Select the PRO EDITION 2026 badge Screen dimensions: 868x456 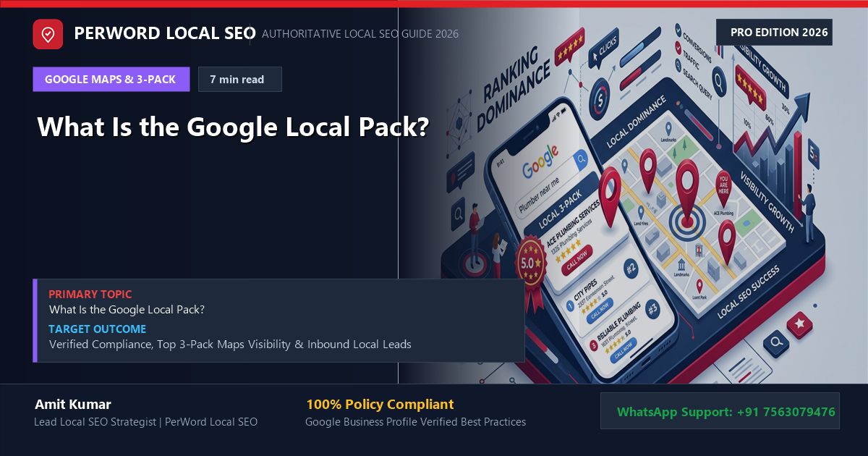point(774,33)
